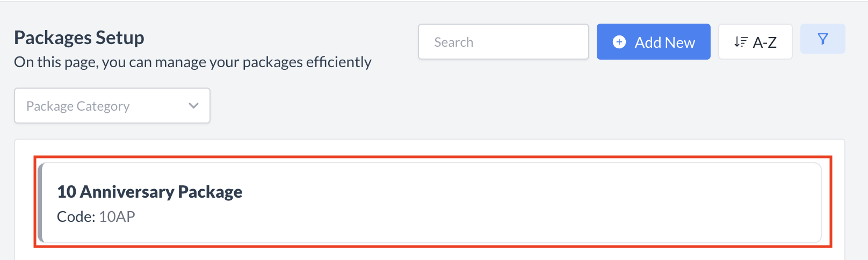Click the Packages Setup heading
The image size is (868, 260).
click(x=79, y=38)
